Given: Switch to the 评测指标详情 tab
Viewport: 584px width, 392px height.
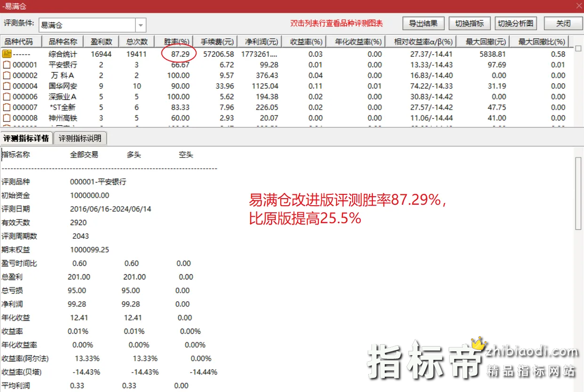Looking at the screenshot, I should tap(27, 138).
